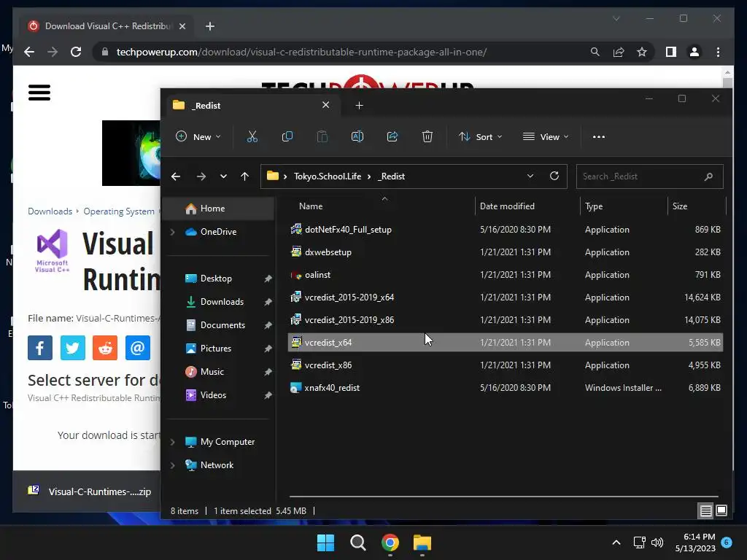This screenshot has width=747, height=560.
Task: Click the Cut scissors icon in File Explorer
Action: pos(252,136)
